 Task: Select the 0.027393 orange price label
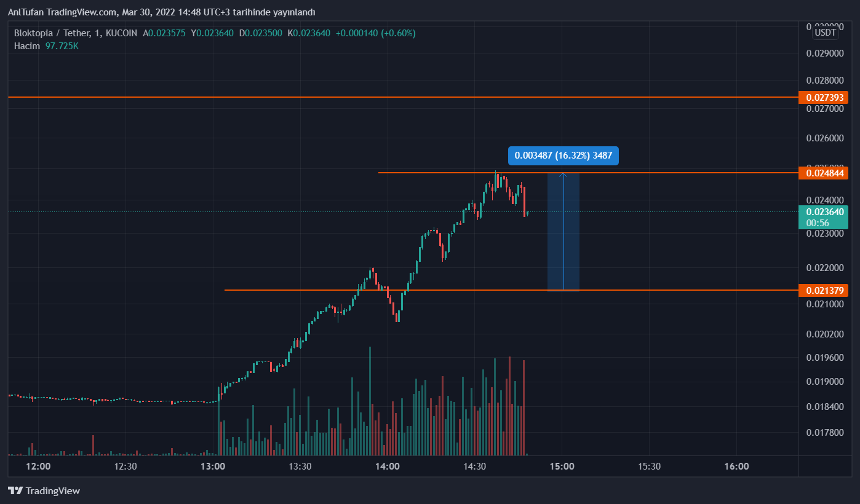point(823,98)
